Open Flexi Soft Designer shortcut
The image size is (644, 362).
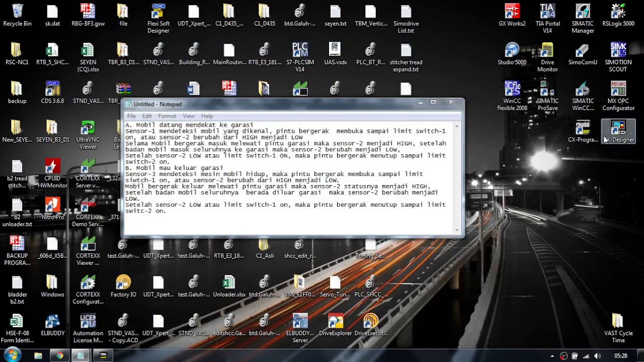pyautogui.click(x=158, y=19)
